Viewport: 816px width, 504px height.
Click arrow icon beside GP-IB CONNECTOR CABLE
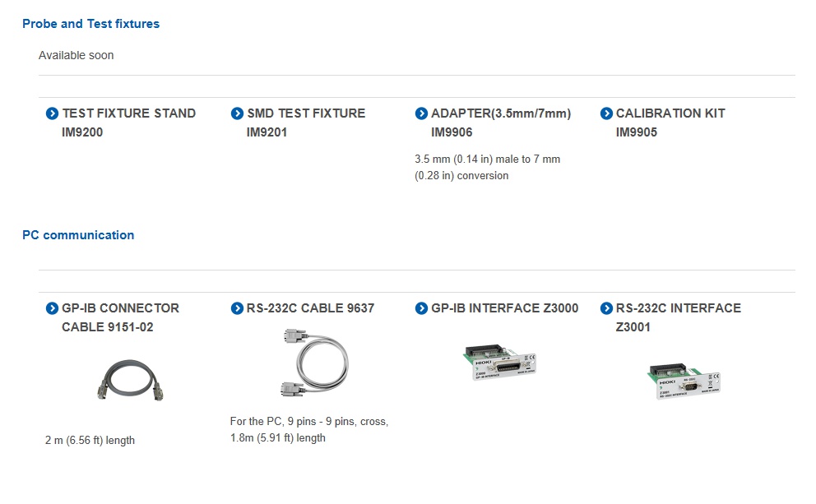[52, 308]
